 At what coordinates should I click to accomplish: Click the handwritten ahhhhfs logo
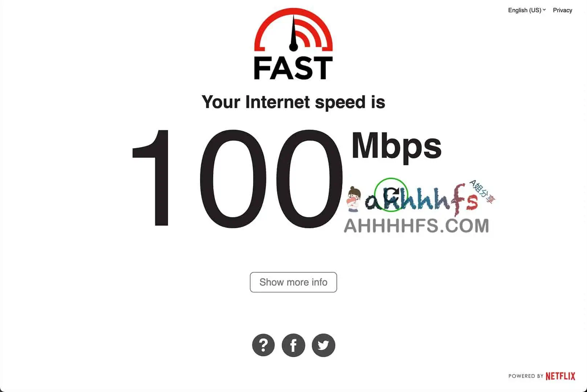click(421, 199)
